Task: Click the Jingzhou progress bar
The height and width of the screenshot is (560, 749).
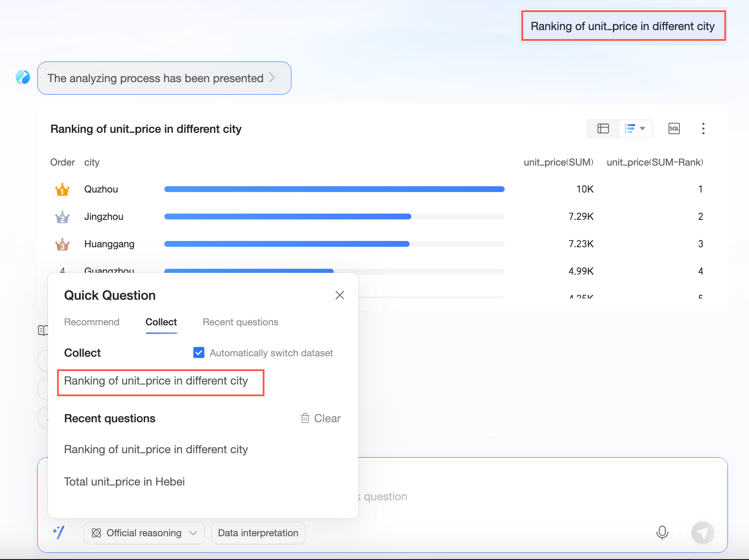Action: click(335, 217)
